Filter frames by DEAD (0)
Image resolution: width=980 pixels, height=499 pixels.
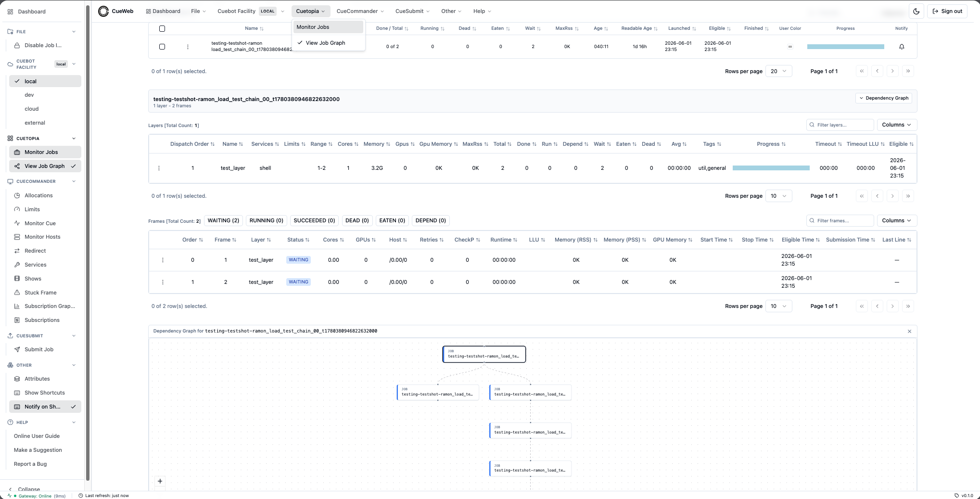click(x=357, y=220)
